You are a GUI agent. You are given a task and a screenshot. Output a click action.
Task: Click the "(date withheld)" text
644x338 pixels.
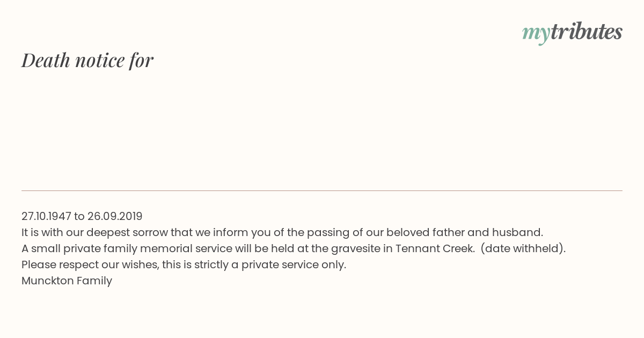click(x=523, y=248)
